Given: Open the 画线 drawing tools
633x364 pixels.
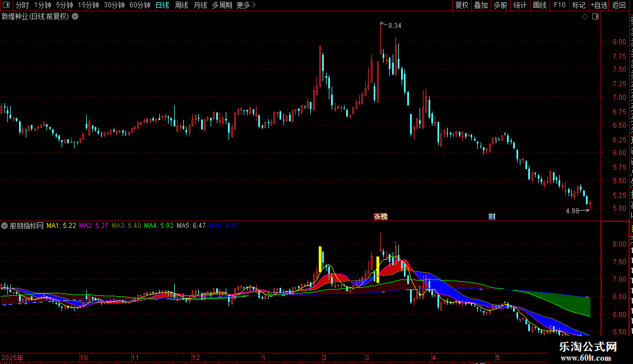Looking at the screenshot, I should (x=540, y=5).
